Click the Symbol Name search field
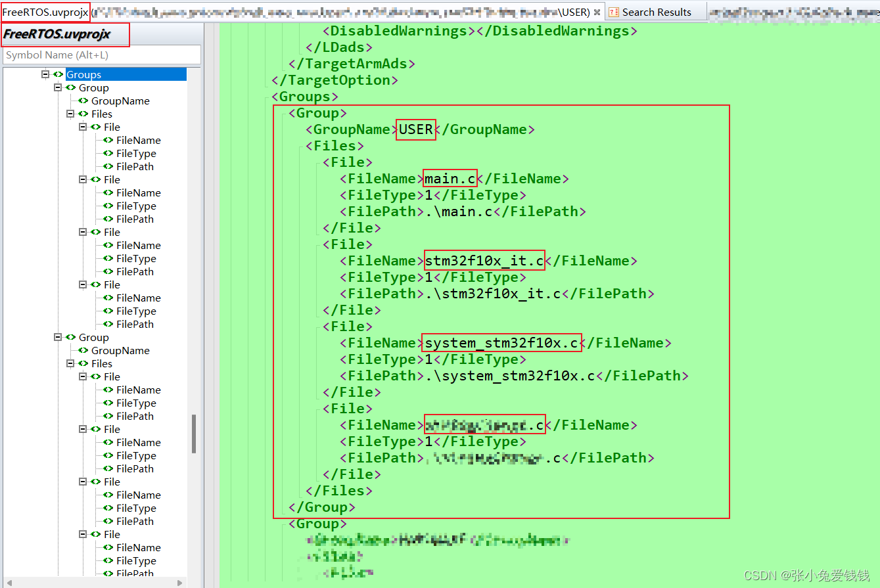 click(x=101, y=55)
